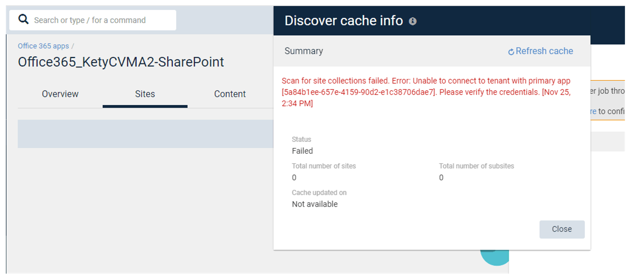Click the red scan failed error message
The height and width of the screenshot is (275, 644).
426,92
